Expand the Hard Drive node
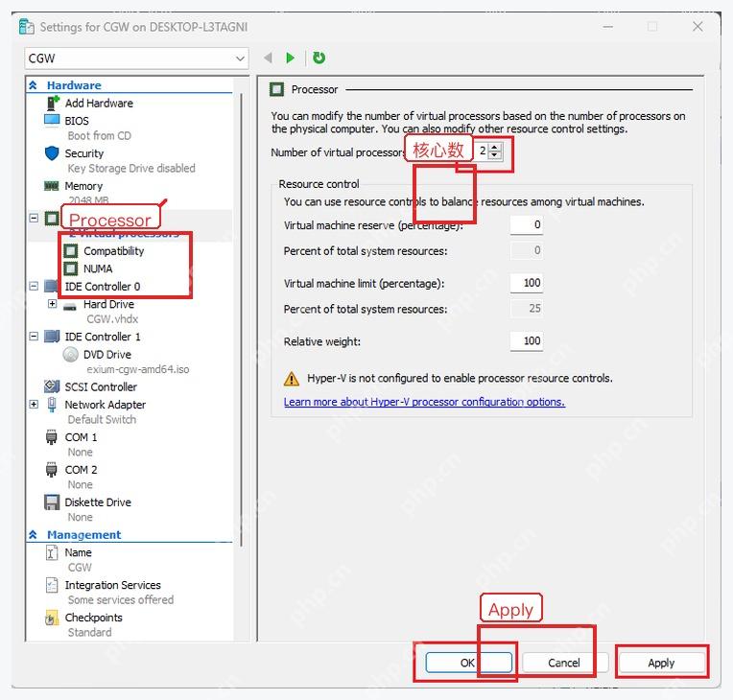733x700 pixels. click(53, 304)
